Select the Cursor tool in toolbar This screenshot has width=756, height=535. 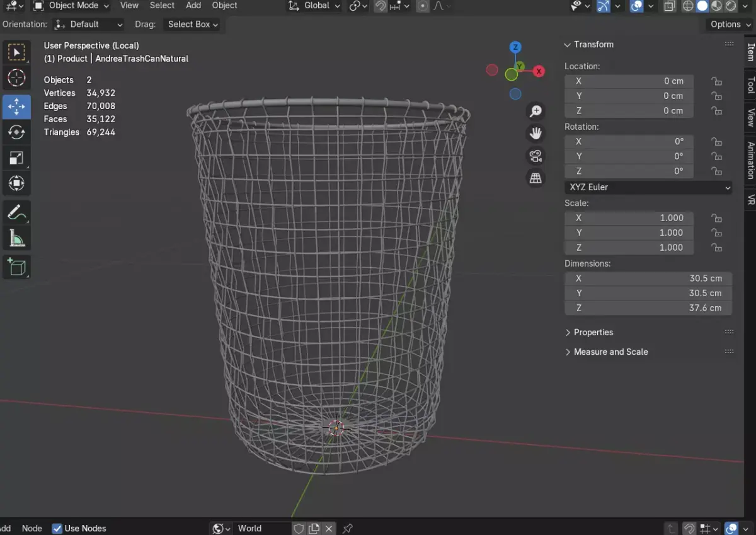(x=16, y=78)
